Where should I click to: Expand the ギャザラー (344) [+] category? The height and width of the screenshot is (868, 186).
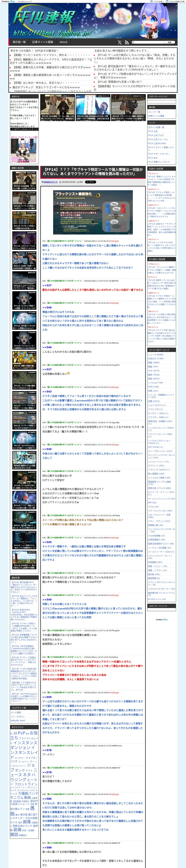pyautogui.click(x=158, y=413)
